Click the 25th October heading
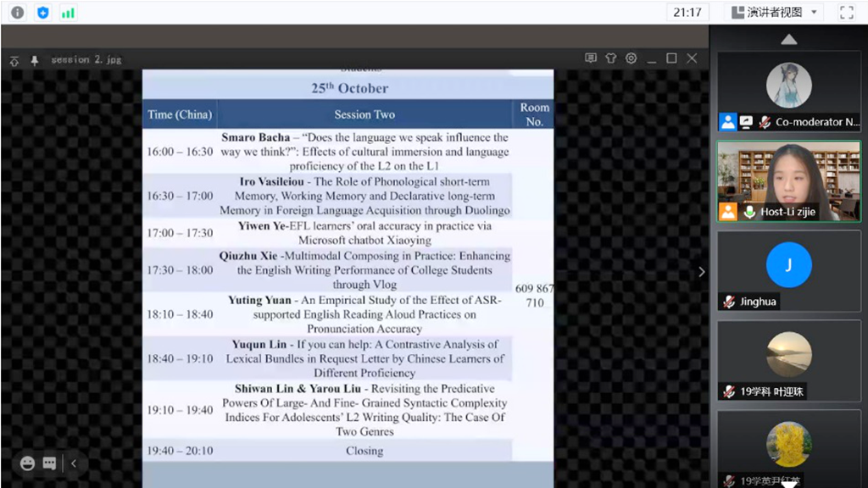Image resolution: width=868 pixels, height=488 pixels. [349, 88]
